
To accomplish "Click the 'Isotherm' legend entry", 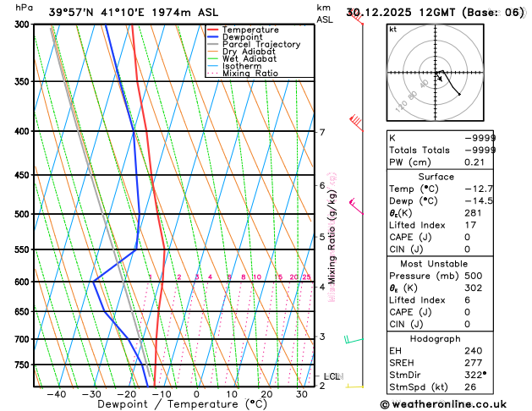I will tap(242, 66).
